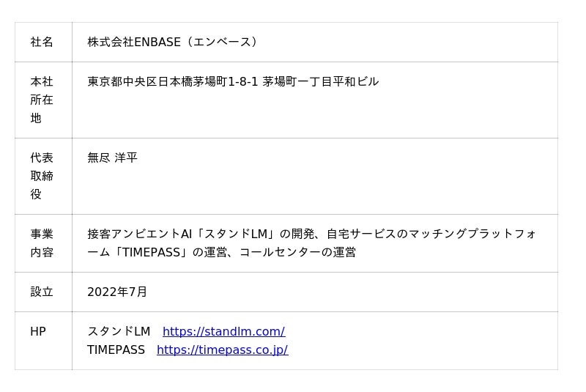
Task: Click the 本社所在地 row header cell
Action: point(42,100)
